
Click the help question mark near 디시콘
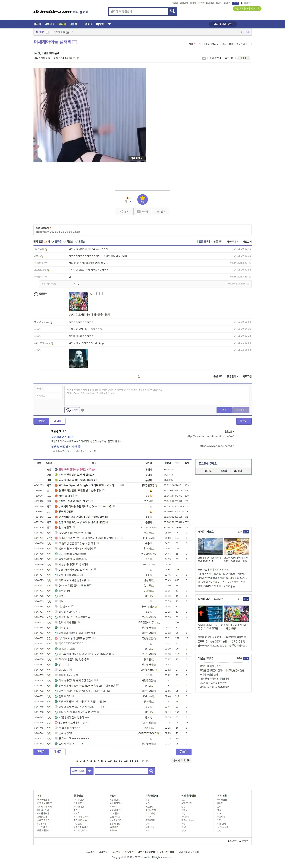click(82, 410)
